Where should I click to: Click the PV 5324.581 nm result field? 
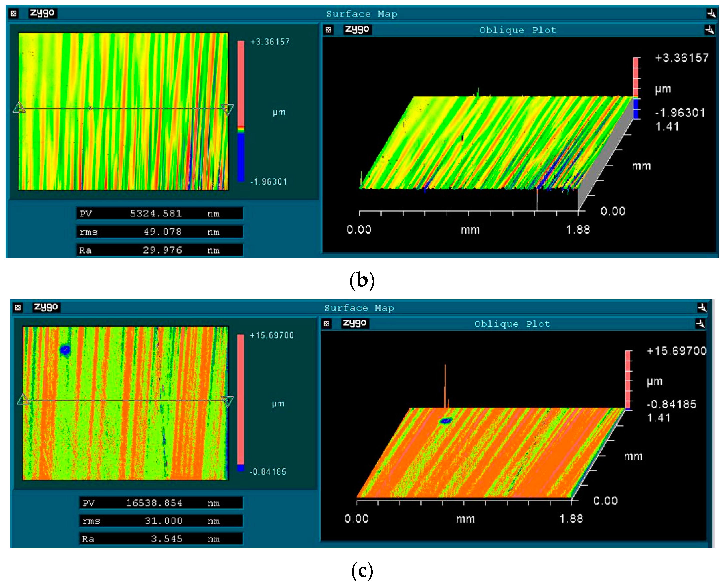pos(159,214)
